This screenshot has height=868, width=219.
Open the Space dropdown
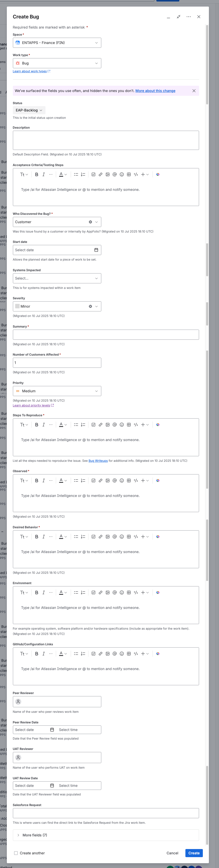point(57,43)
